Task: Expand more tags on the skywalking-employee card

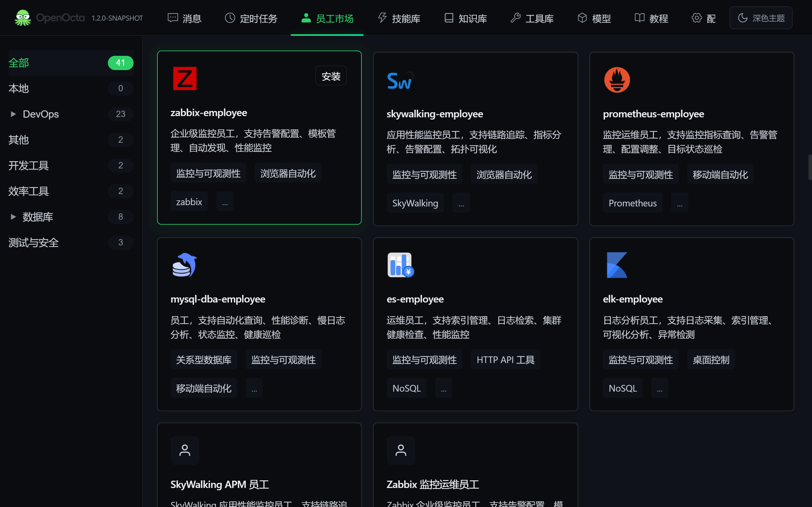Action: [x=461, y=203]
